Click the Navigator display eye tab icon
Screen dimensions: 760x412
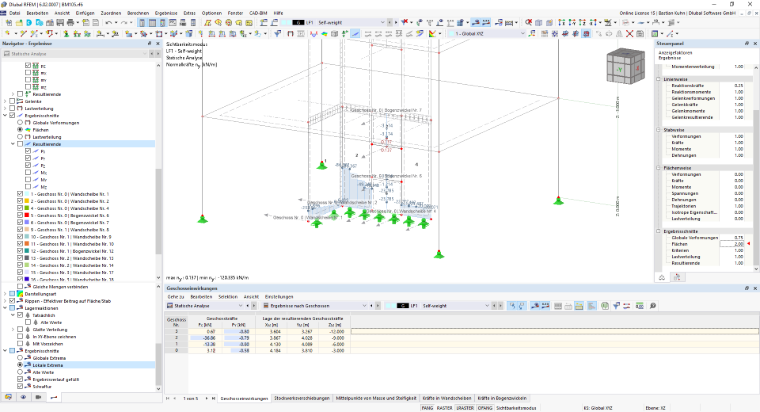click(x=23, y=397)
